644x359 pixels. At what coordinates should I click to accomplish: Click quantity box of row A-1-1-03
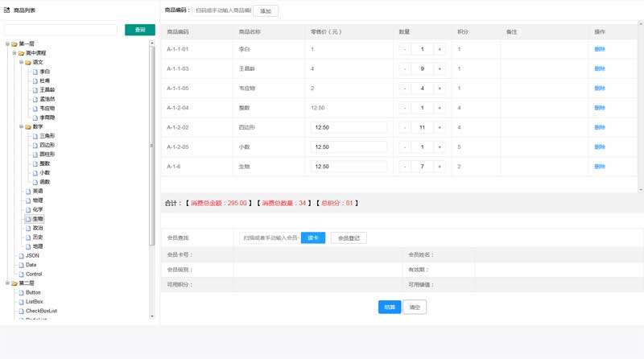coord(422,68)
